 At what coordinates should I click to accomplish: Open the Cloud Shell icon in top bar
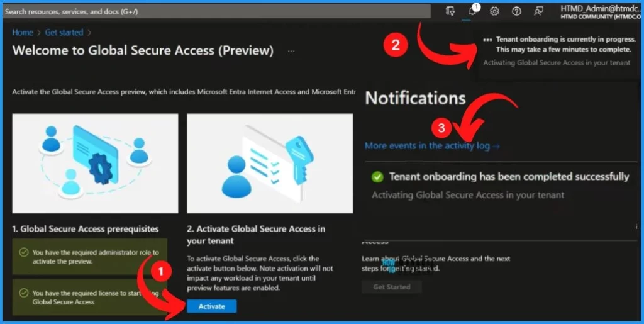coord(450,11)
